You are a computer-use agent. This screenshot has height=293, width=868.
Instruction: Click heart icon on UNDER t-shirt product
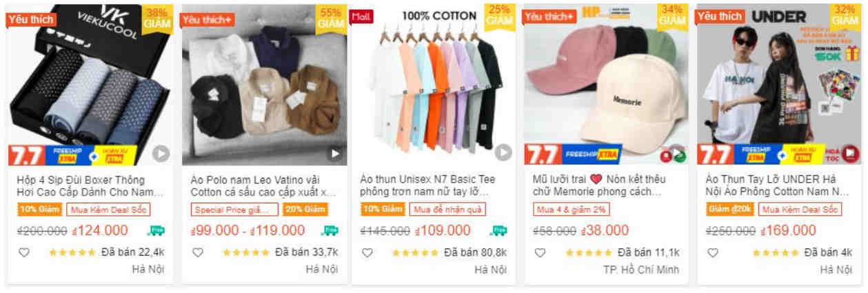[x=714, y=252]
